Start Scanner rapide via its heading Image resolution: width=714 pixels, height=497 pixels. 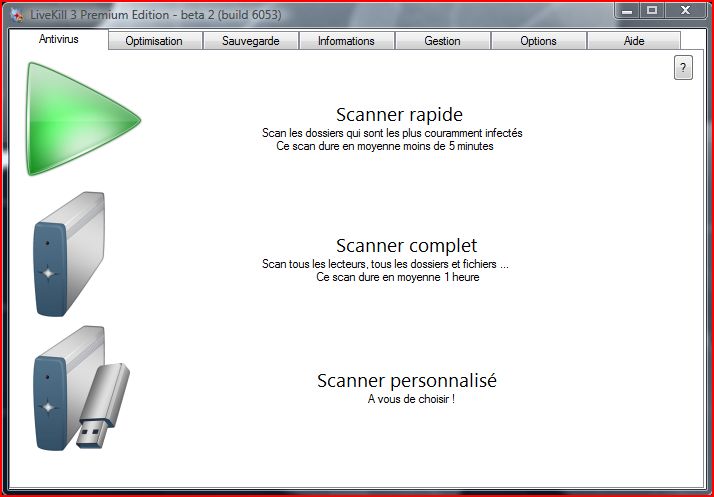point(399,114)
